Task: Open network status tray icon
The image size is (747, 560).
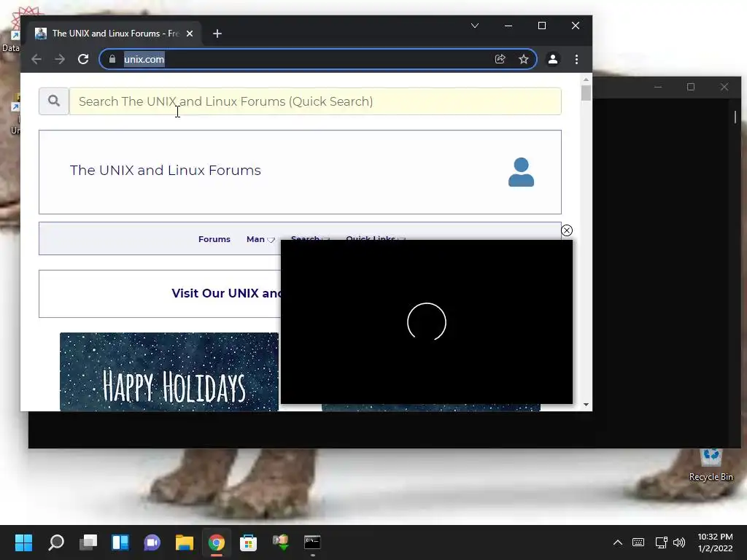Action: click(661, 542)
